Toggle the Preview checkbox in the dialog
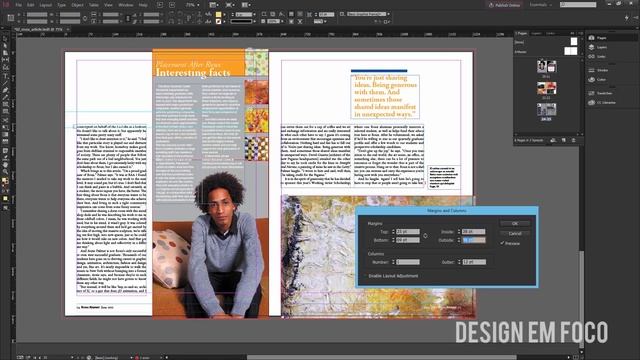 coord(502,243)
